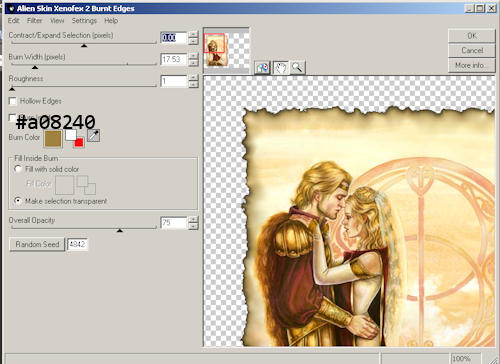
Task: Enable the Hollow Edges checkbox
Action: pos(13,101)
